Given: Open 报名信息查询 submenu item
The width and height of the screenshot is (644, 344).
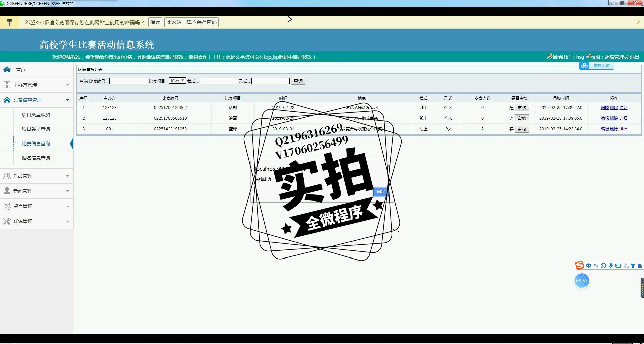Looking at the screenshot, I should tap(36, 158).
